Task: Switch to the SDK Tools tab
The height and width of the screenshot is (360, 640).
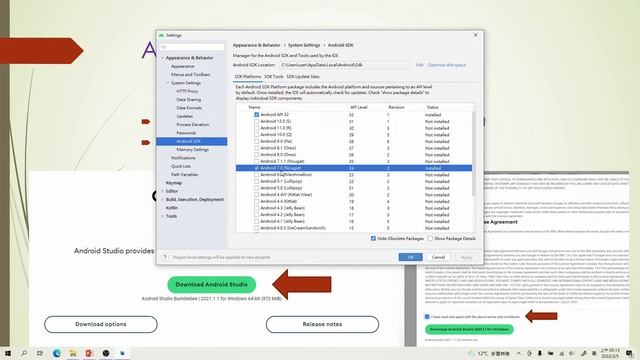Action: [273, 77]
